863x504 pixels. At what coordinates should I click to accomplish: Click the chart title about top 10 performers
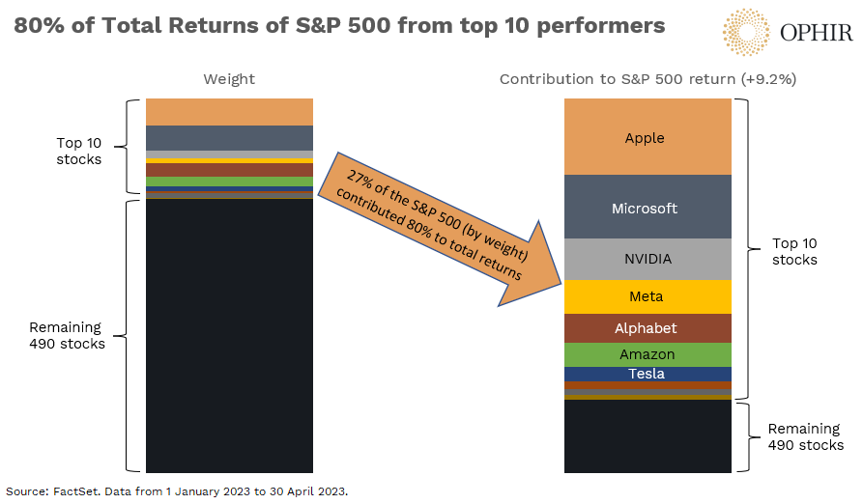point(339,26)
